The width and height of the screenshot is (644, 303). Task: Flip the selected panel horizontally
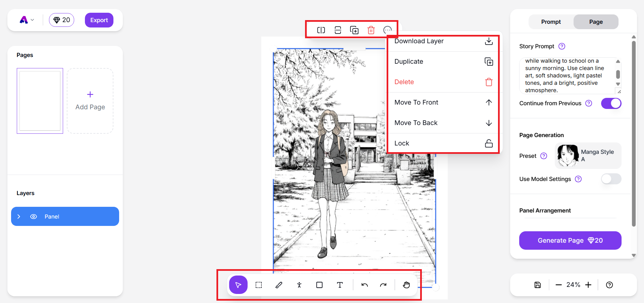321,30
